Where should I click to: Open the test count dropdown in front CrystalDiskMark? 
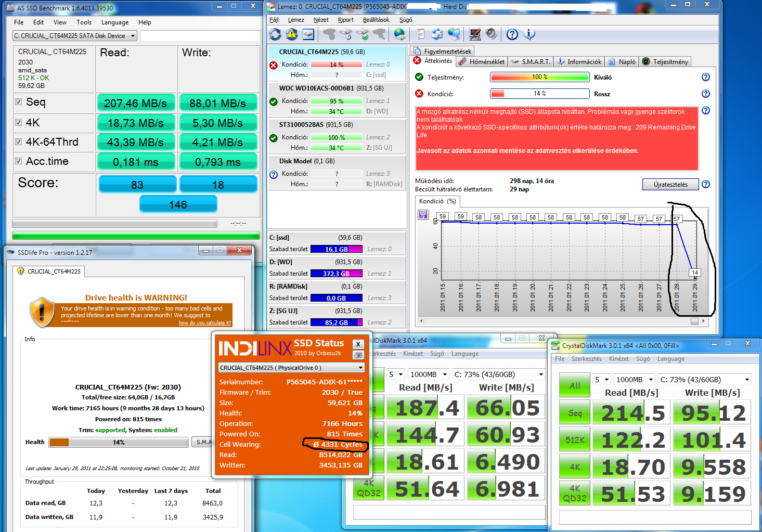pos(602,380)
